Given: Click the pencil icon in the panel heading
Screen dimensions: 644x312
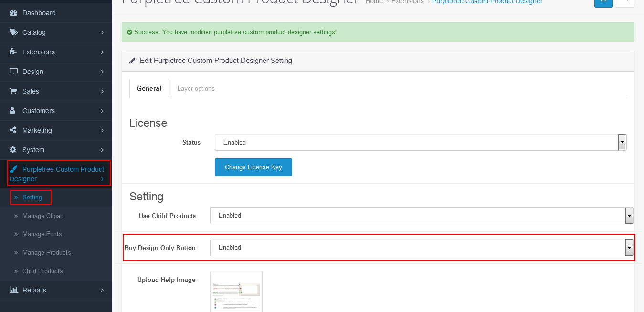Looking at the screenshot, I should tap(133, 61).
